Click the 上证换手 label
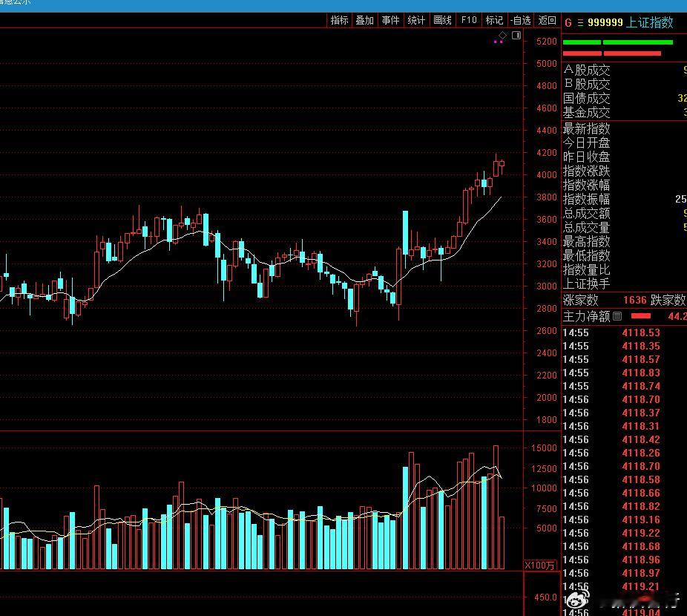 [586, 284]
